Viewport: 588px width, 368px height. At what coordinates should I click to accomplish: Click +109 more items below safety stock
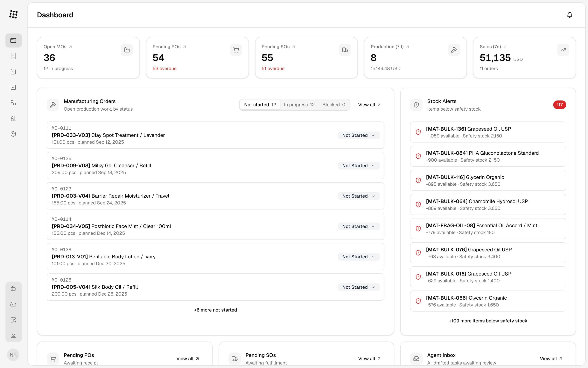[x=488, y=321]
